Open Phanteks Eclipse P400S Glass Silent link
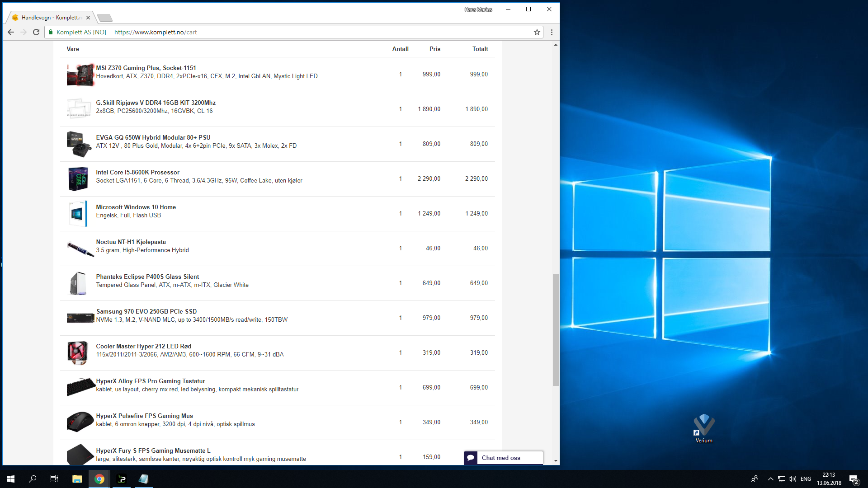The width and height of the screenshot is (868, 488). point(147,277)
